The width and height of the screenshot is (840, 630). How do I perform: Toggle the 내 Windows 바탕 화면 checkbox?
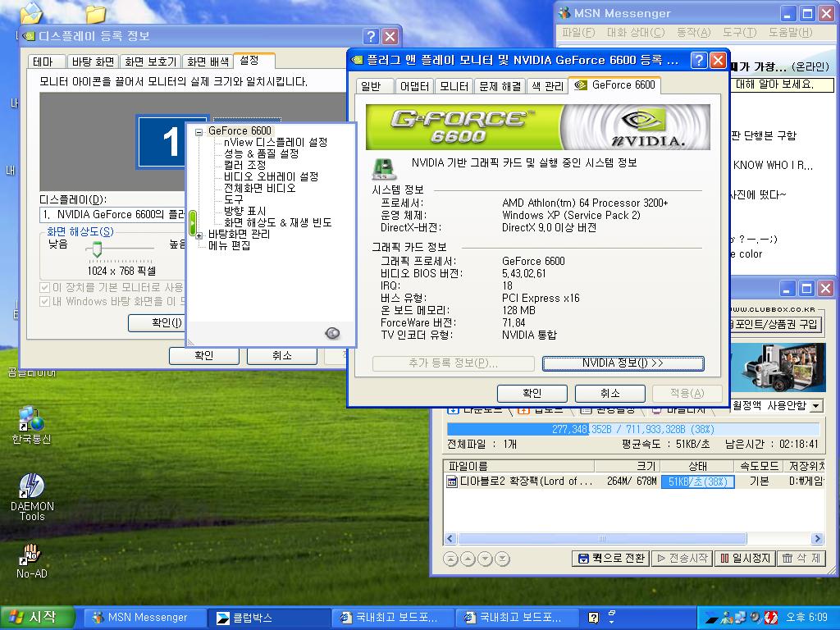[45, 302]
